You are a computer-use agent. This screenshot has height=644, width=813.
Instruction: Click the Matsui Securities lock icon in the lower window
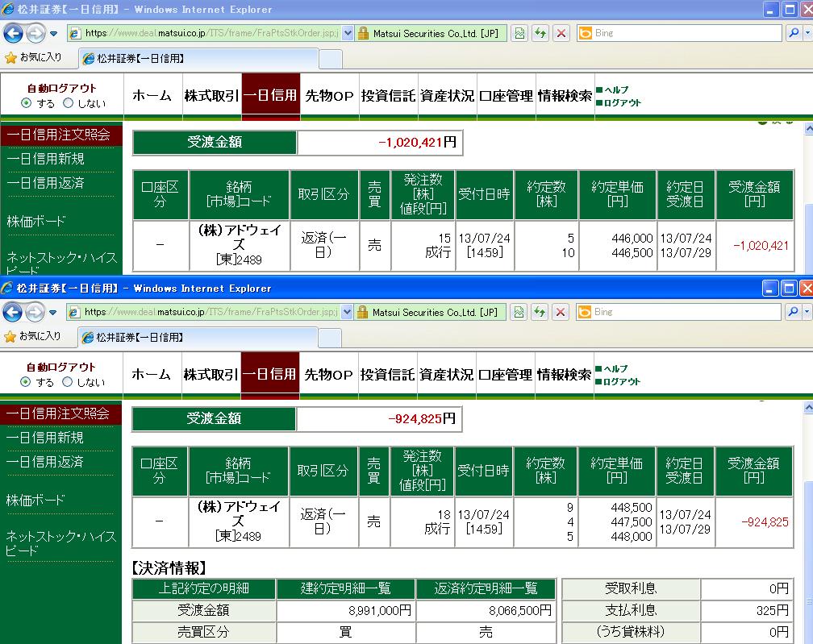coord(364,312)
